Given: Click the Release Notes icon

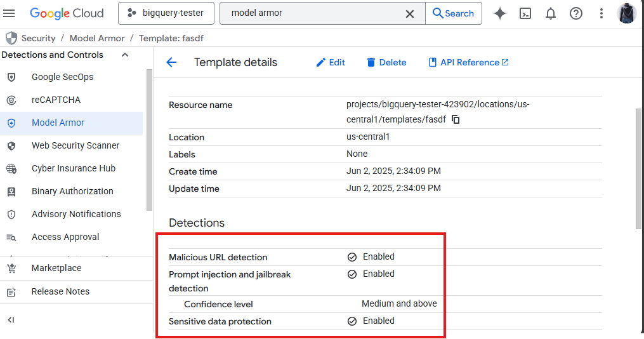Looking at the screenshot, I should 11,292.
